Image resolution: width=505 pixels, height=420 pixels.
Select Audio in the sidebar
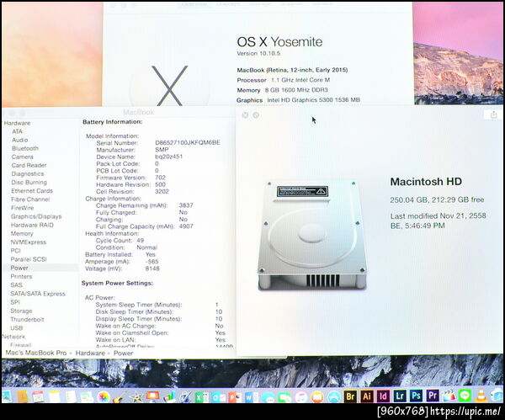point(19,140)
